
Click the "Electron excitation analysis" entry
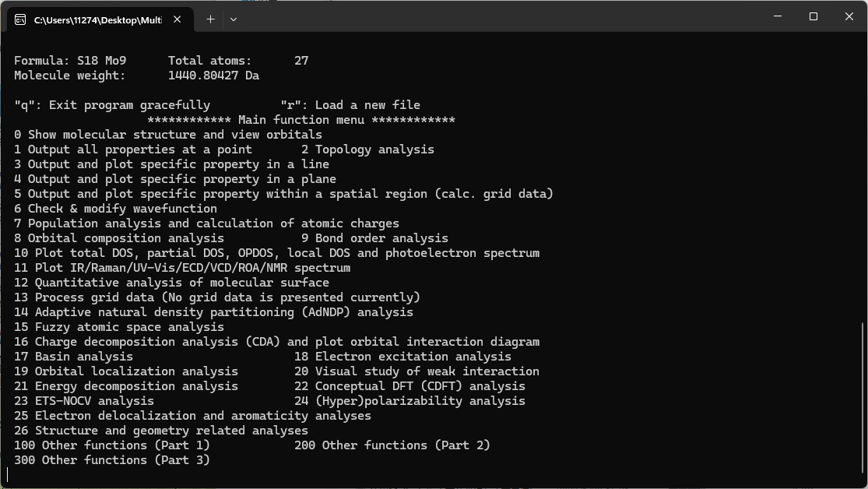pyautogui.click(x=402, y=357)
